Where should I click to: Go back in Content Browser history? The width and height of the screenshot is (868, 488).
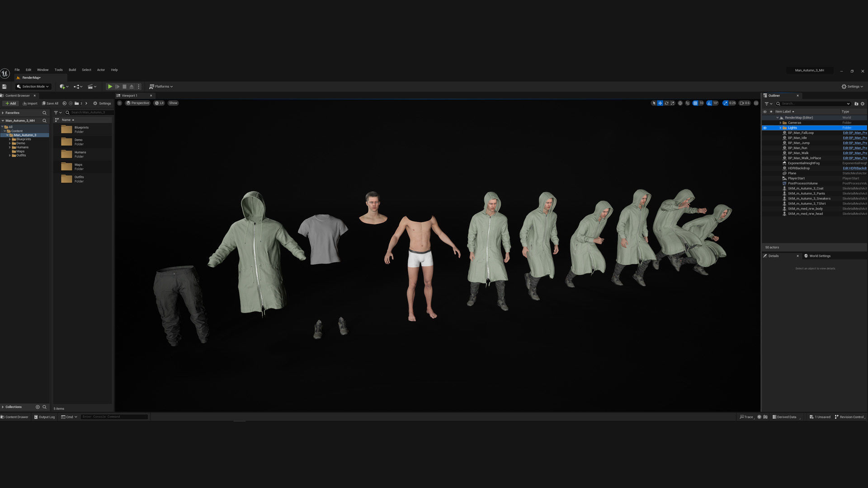tap(64, 103)
